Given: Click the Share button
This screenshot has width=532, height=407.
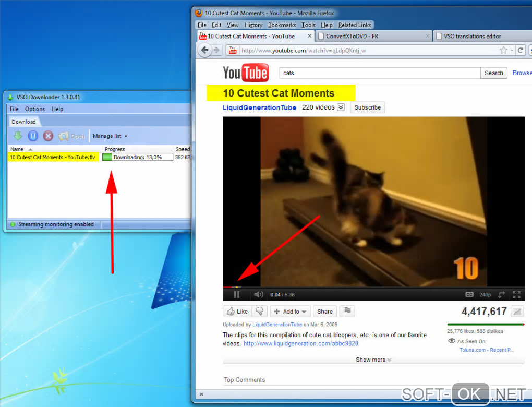Looking at the screenshot, I should (x=325, y=312).
